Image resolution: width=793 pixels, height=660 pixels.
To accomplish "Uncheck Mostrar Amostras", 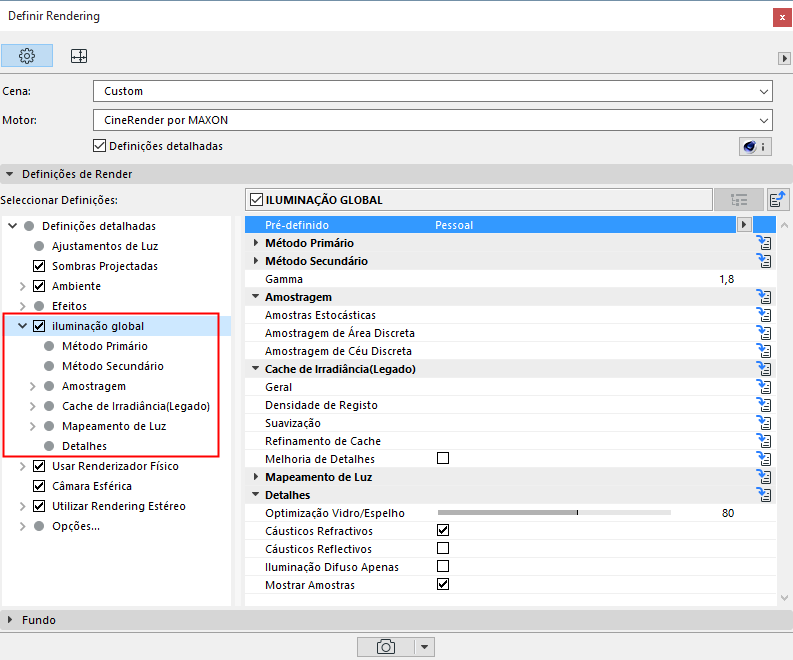I will point(443,584).
